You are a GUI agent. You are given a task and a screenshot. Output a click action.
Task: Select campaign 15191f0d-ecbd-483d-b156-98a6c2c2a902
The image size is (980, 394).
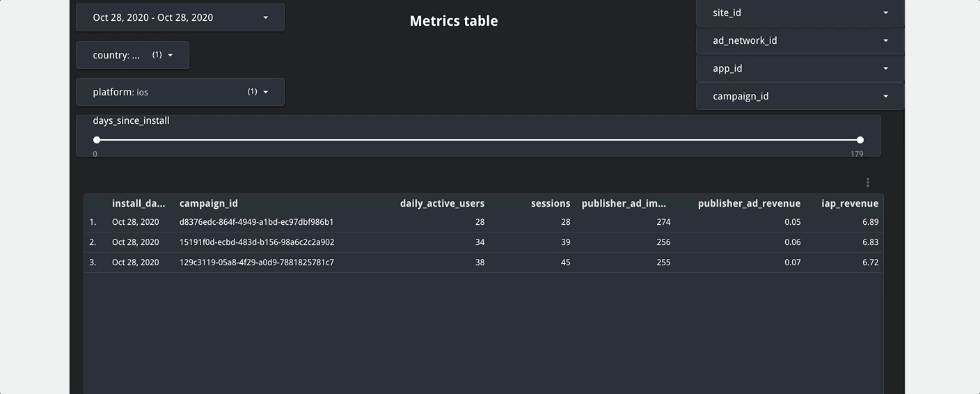pos(257,242)
